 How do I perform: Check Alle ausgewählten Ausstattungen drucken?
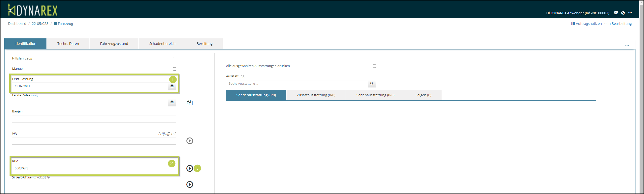374,66
